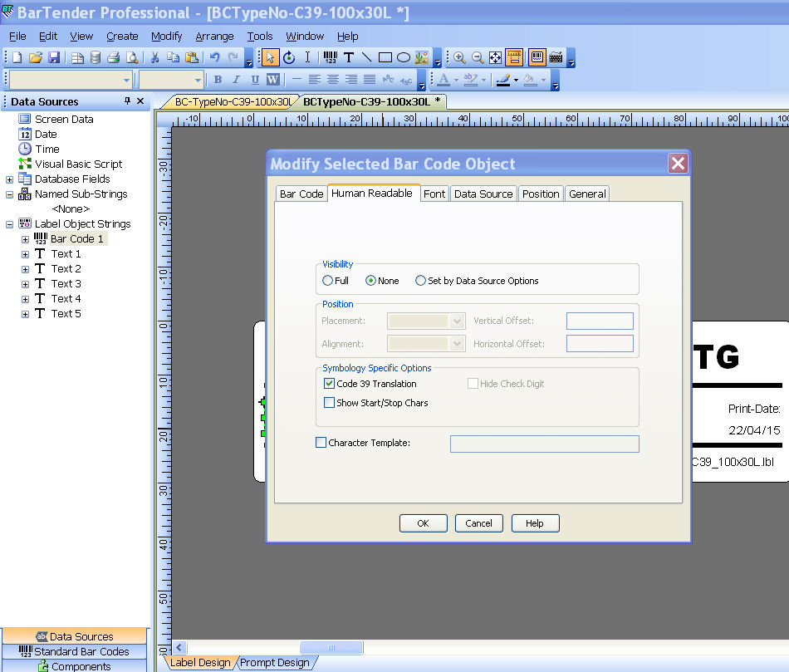The width and height of the screenshot is (789, 672).
Task: Collapse Named Sub-Strings node
Action: coord(10,194)
